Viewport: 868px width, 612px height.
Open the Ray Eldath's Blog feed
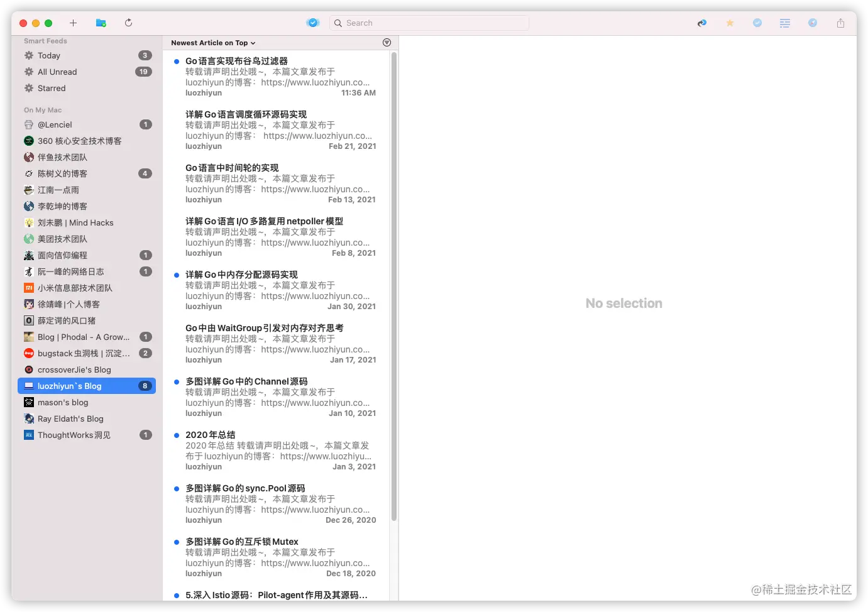pos(87,418)
